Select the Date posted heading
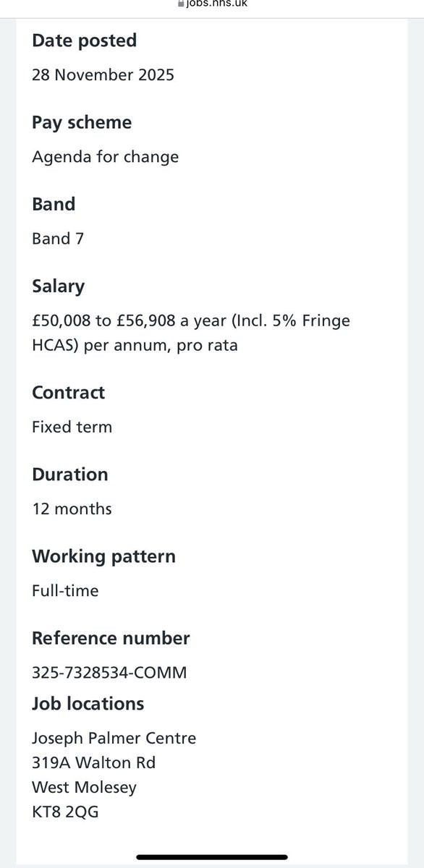The width and height of the screenshot is (424, 868). click(84, 41)
